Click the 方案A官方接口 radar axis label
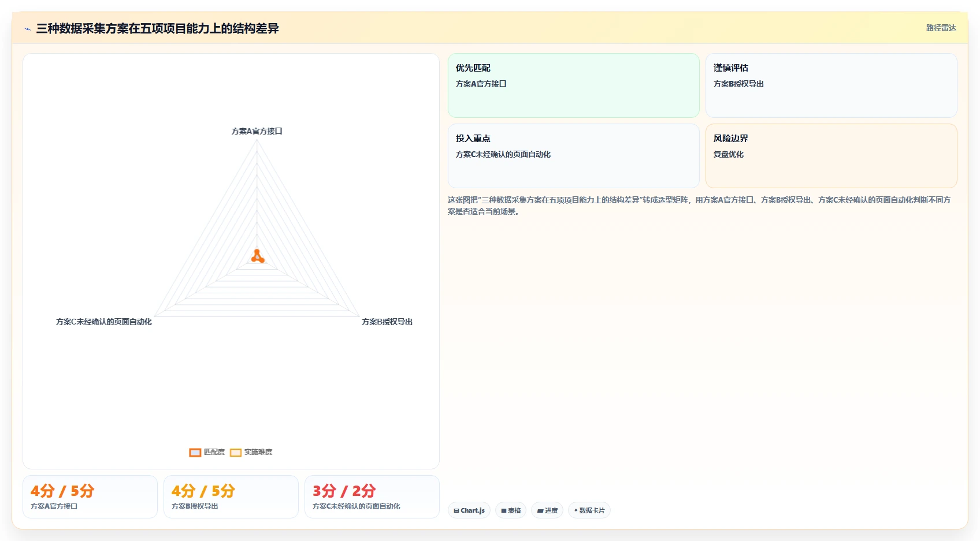 (x=257, y=131)
